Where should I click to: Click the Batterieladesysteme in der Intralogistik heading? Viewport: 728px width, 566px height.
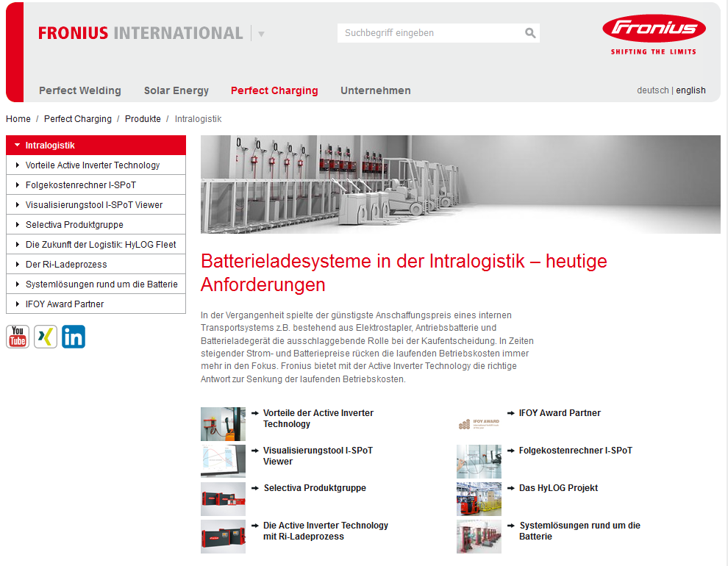coord(404,273)
